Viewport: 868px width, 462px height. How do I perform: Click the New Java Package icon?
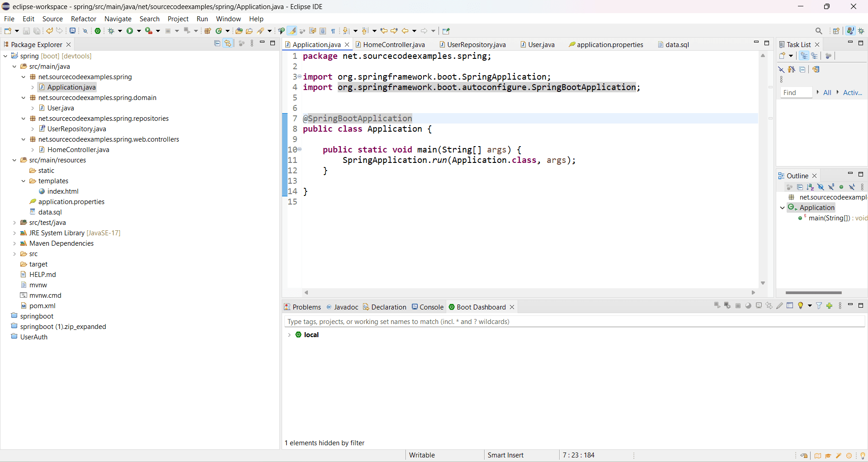[x=208, y=31]
